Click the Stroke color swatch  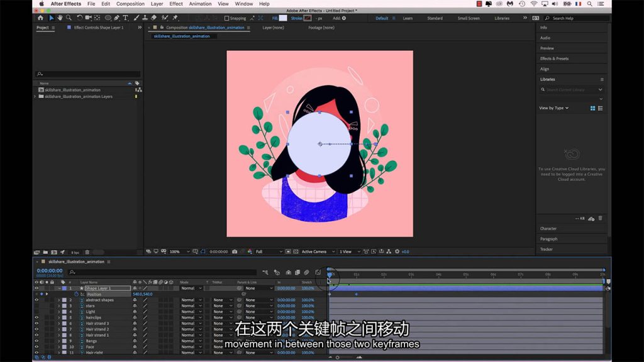[x=307, y=18]
